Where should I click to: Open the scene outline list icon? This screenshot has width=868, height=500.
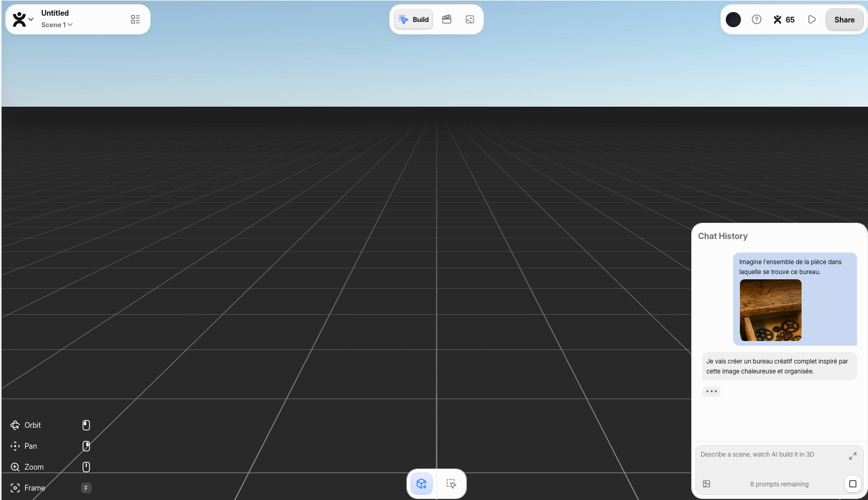[135, 19]
